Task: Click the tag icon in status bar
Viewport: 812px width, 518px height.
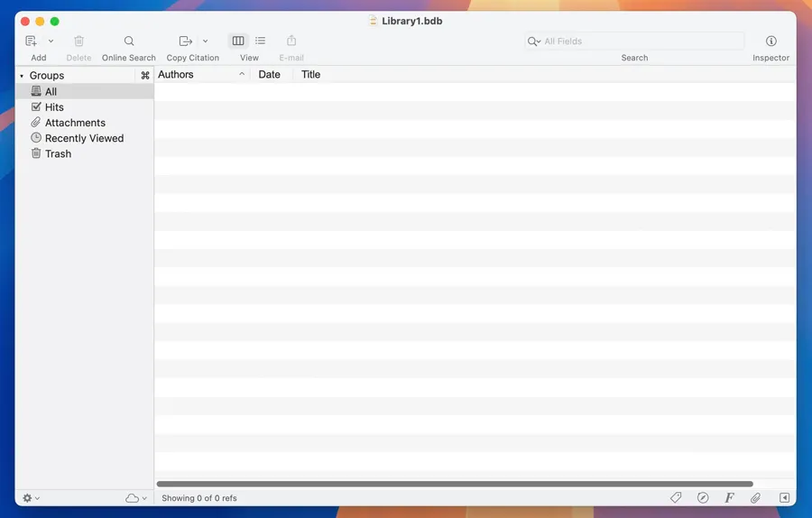Action: (676, 498)
